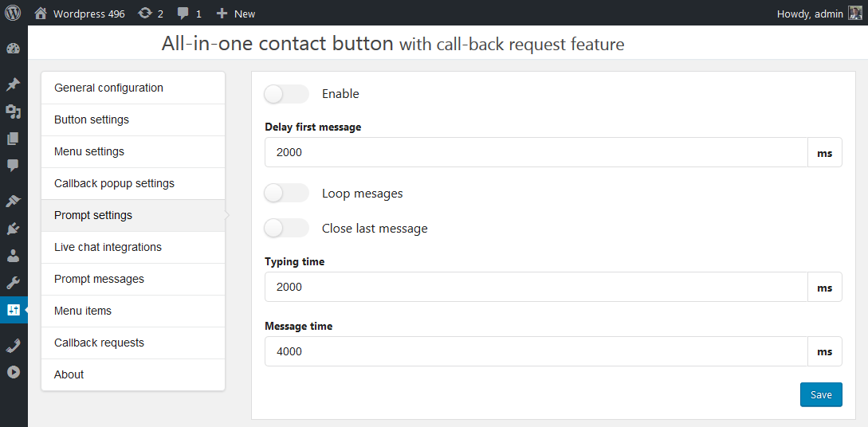Open the Dashboard from the sidebar
This screenshot has height=427, width=868.
(x=13, y=49)
